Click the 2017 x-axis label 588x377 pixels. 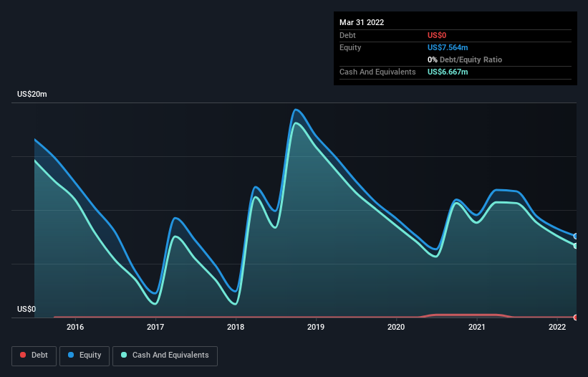click(x=155, y=327)
